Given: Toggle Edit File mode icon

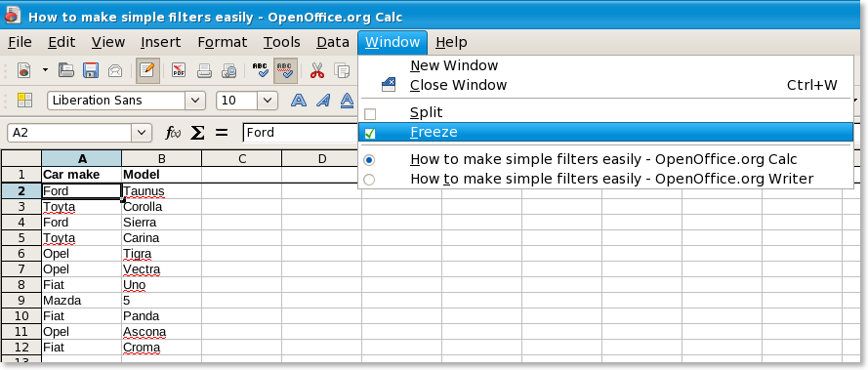Looking at the screenshot, I should pos(147,70).
